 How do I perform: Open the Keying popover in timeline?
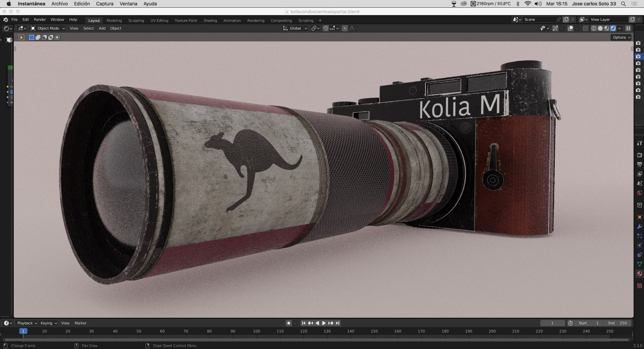point(48,323)
